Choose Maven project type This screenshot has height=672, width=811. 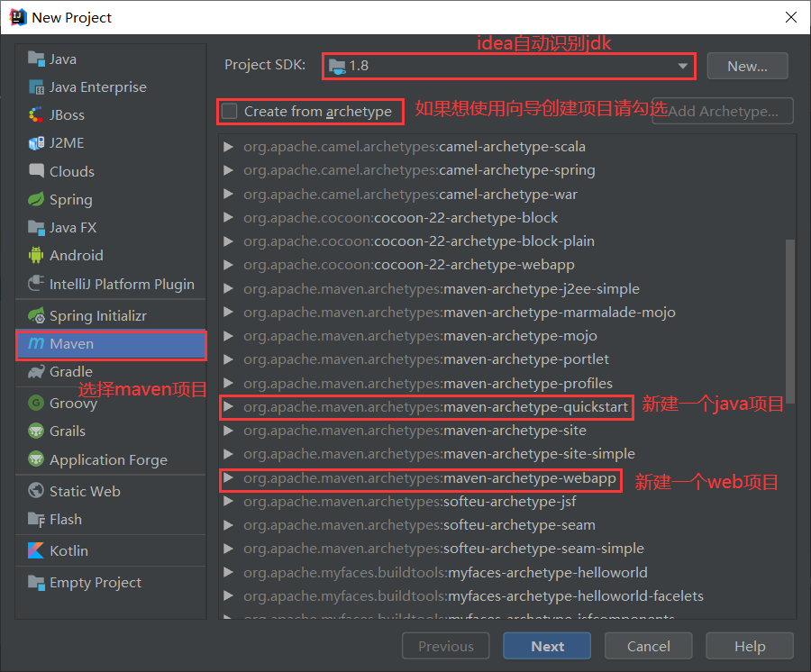coord(111,344)
